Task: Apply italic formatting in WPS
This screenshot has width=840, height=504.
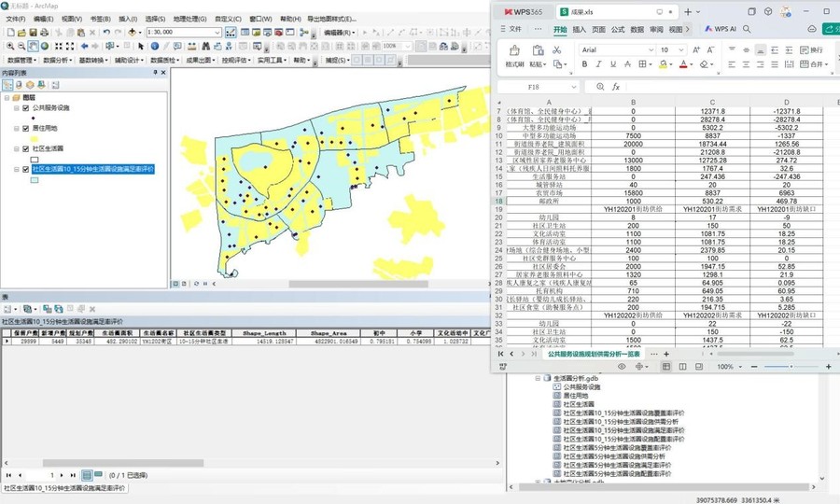Action: pyautogui.click(x=598, y=64)
